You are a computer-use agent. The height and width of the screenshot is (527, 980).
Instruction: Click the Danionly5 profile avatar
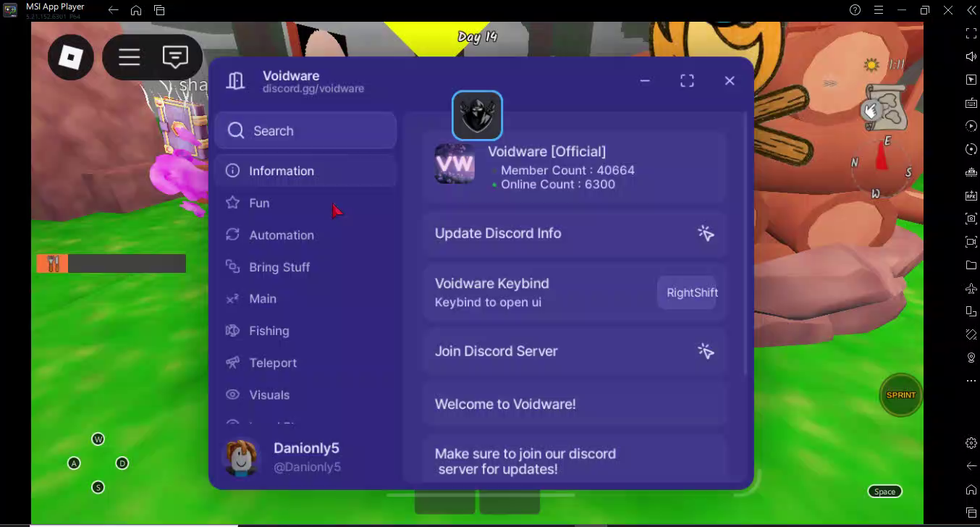[240, 458]
